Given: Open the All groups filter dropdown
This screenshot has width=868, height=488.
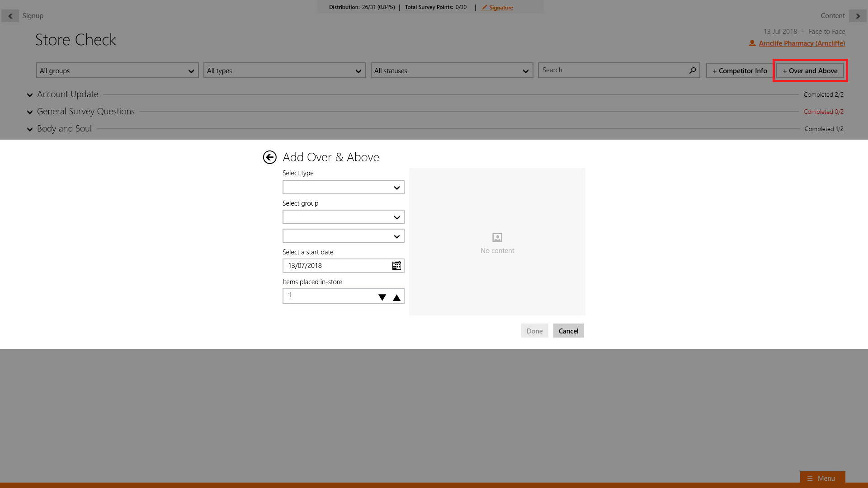Looking at the screenshot, I should (117, 71).
